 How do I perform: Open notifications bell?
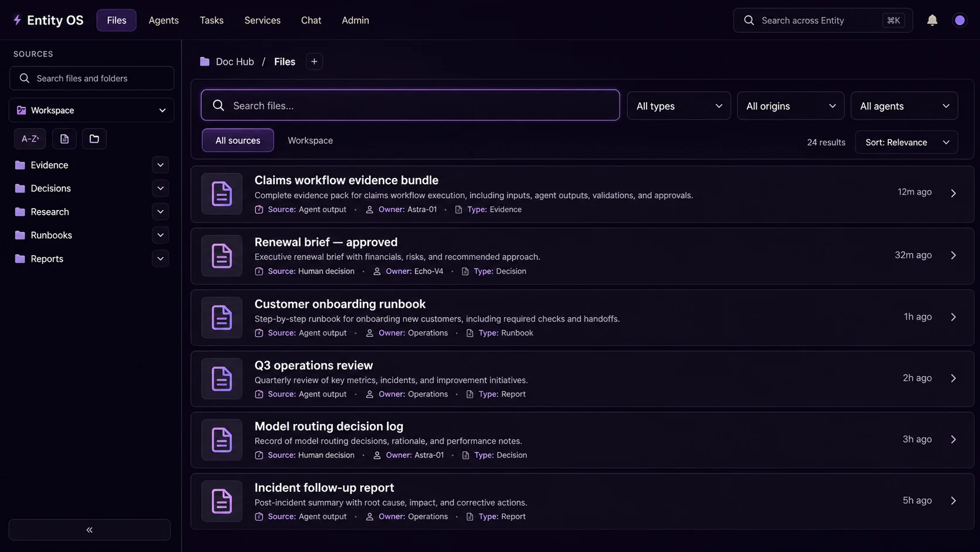(x=932, y=20)
